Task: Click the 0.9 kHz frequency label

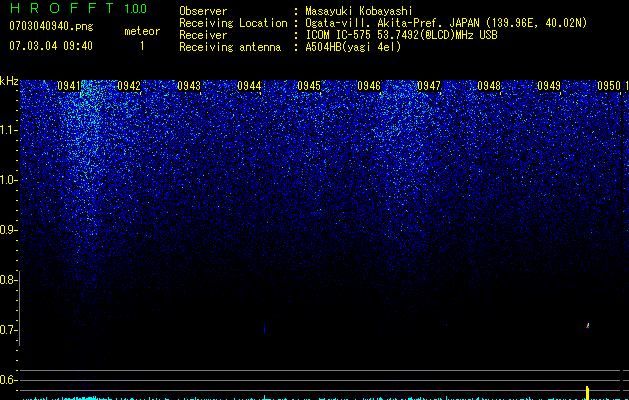Action: pos(8,230)
